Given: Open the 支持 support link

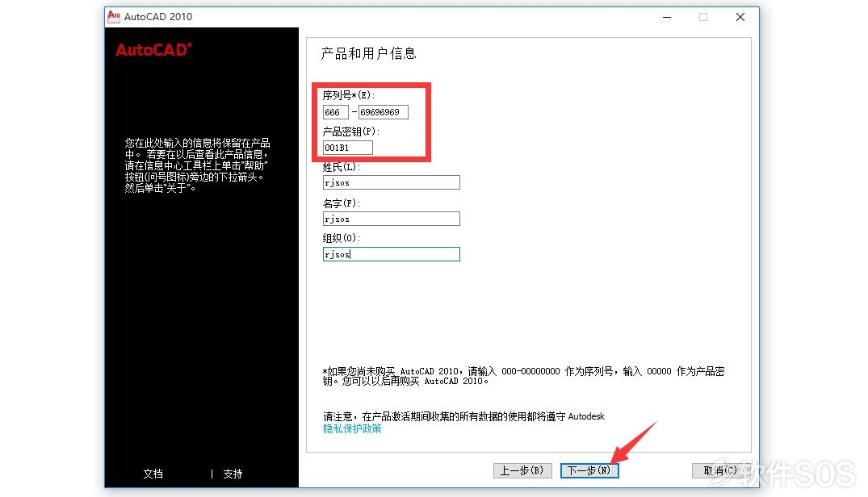Looking at the screenshot, I should point(233,474).
